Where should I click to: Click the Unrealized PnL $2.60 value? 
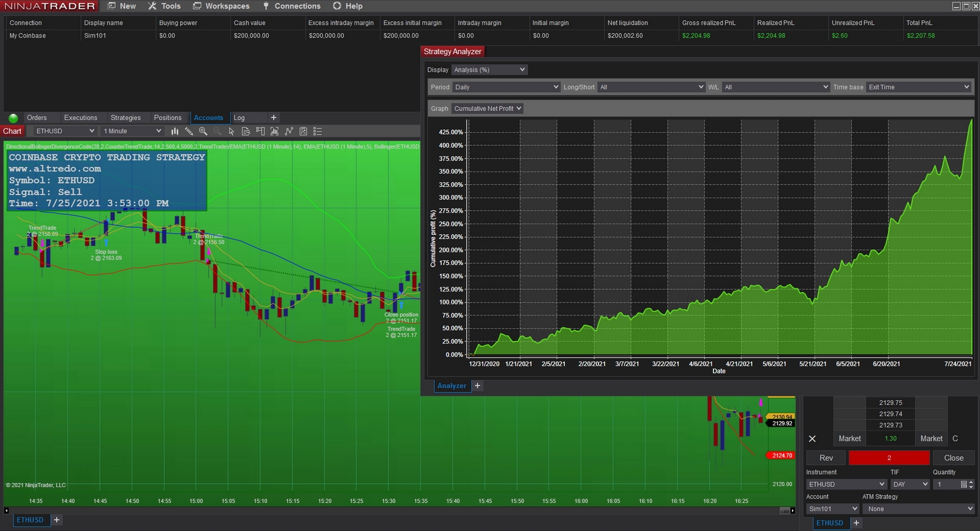[x=840, y=36]
